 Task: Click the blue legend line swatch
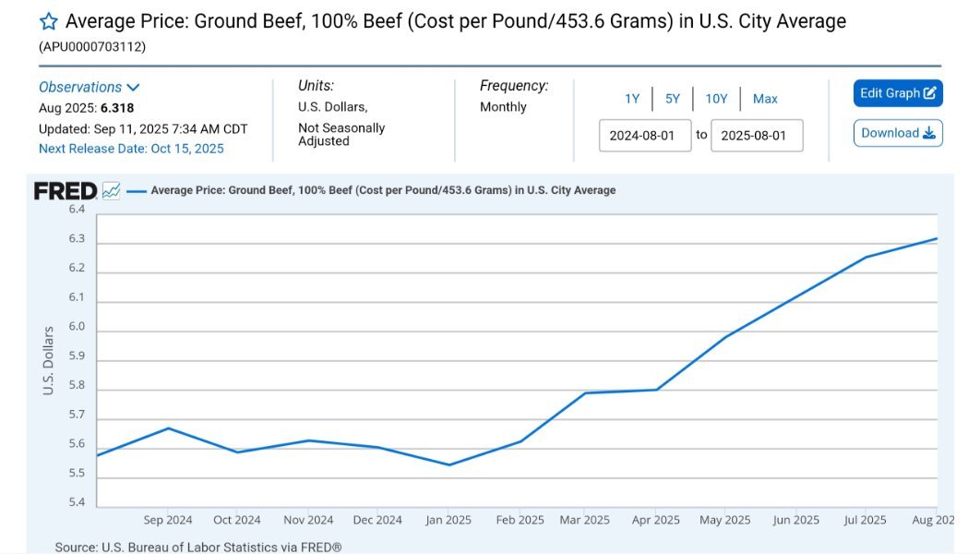[x=137, y=191]
